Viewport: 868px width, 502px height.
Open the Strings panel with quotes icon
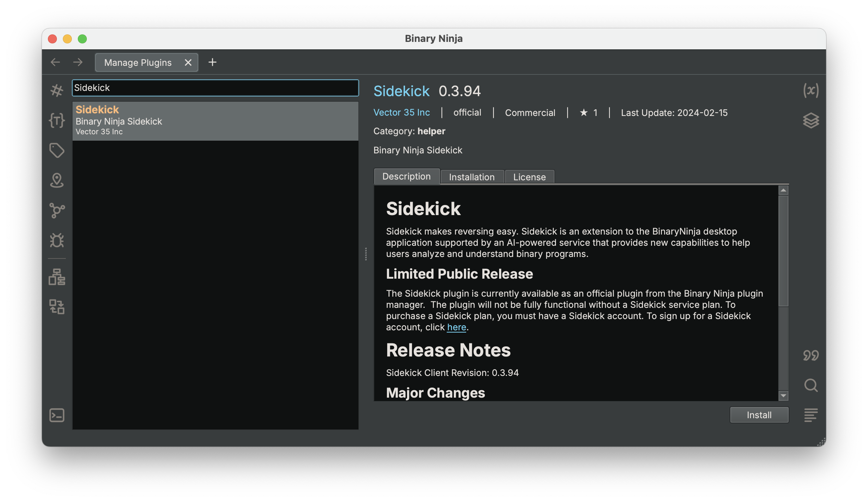(x=811, y=355)
